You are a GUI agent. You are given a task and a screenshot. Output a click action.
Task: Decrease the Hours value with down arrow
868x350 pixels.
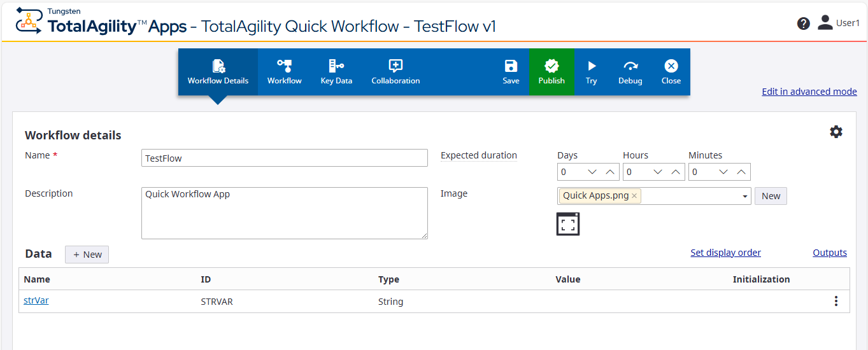pyautogui.click(x=658, y=172)
